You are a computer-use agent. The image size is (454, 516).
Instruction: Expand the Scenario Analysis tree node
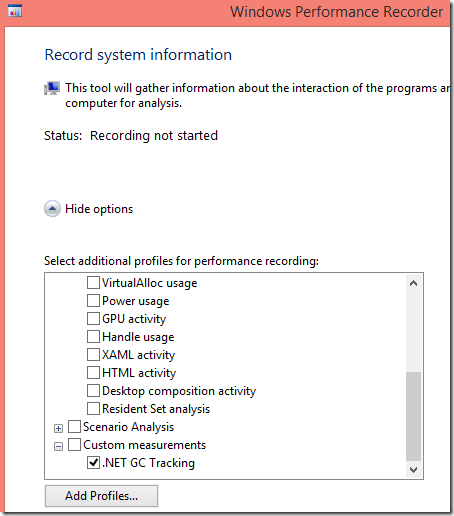[58, 428]
